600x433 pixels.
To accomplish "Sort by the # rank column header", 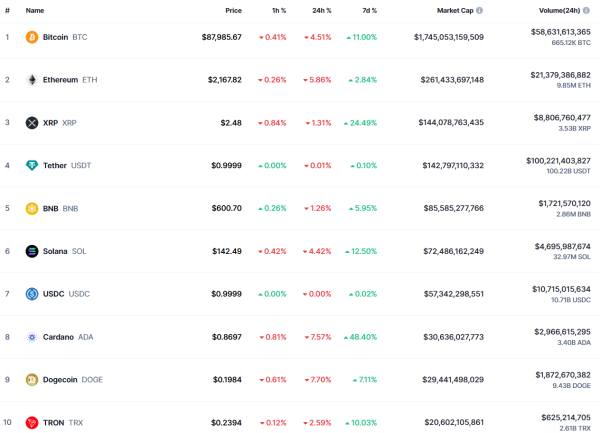I will pos(7,10).
